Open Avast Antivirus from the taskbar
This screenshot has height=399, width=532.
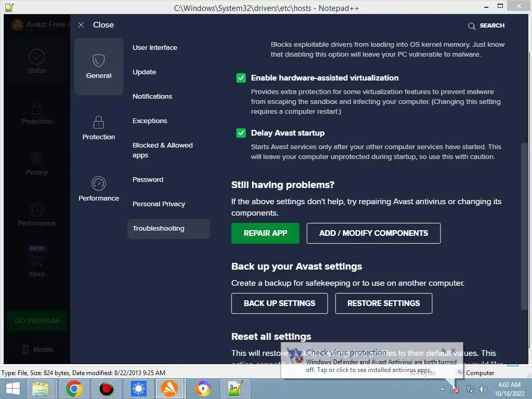[170, 389]
